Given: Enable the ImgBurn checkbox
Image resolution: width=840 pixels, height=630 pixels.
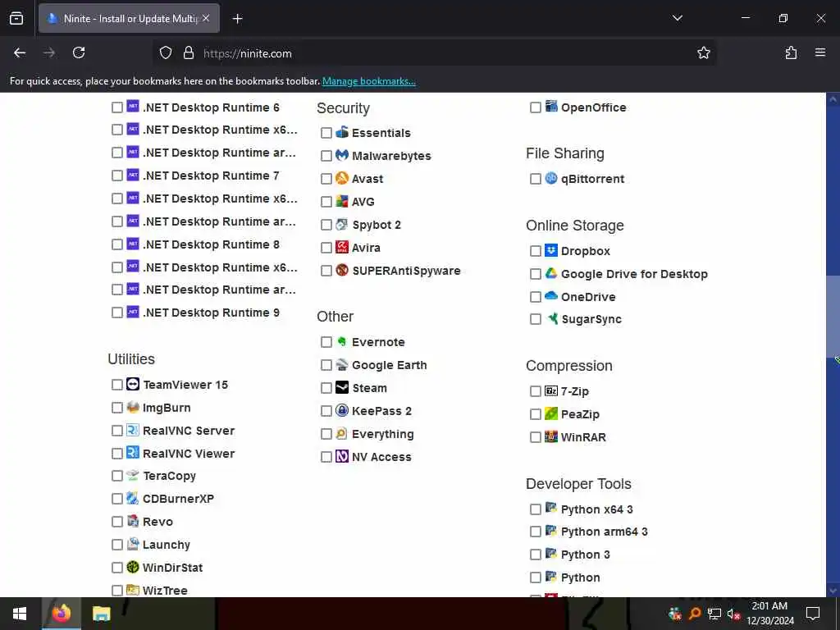Looking at the screenshot, I should click(116, 408).
